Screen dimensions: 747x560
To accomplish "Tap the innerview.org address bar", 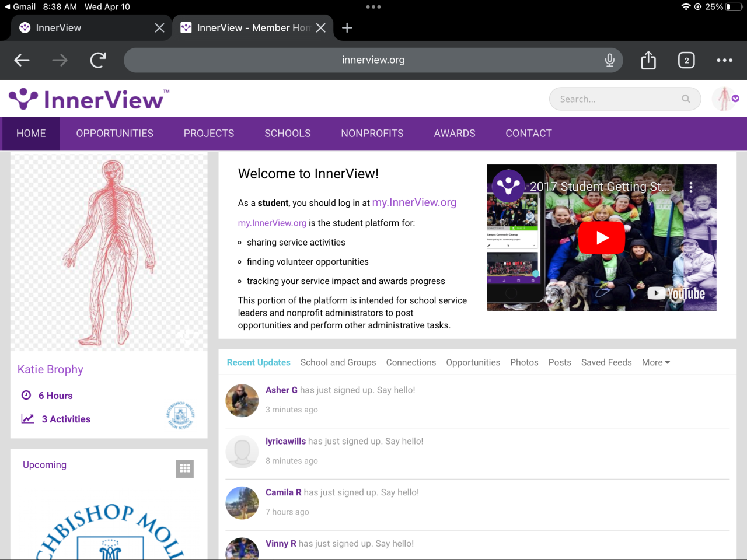I will (373, 60).
